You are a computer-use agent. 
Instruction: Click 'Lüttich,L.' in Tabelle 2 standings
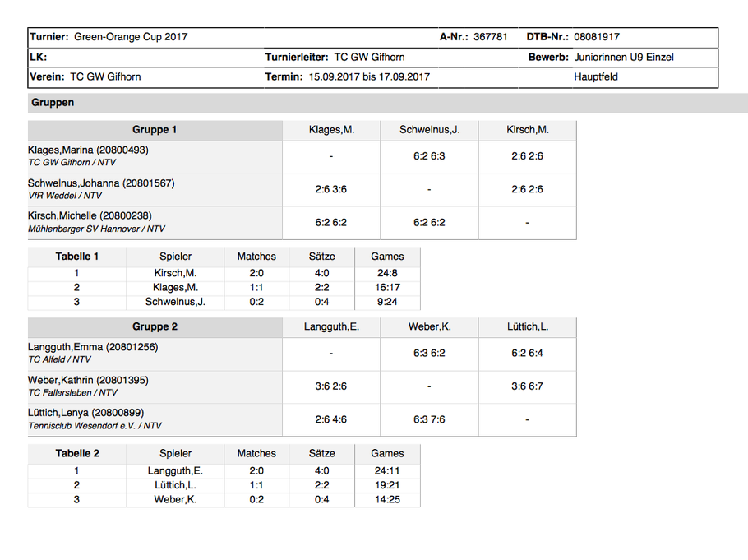tap(176, 485)
